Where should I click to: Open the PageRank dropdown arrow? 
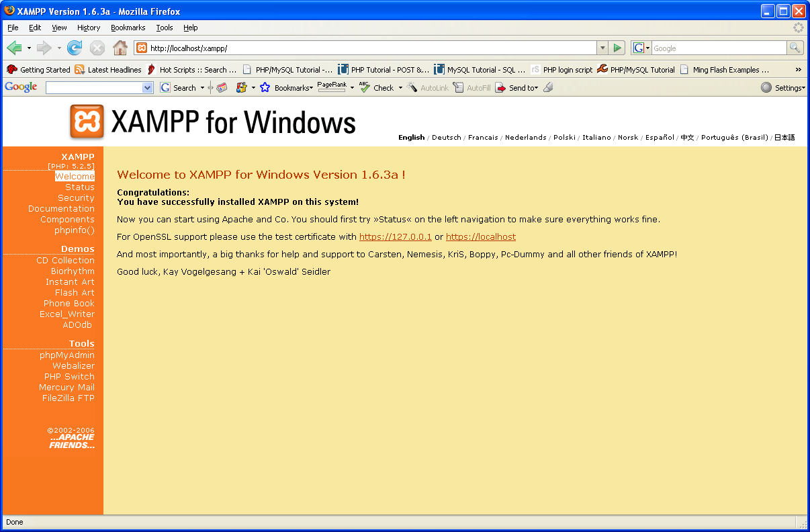click(x=352, y=87)
